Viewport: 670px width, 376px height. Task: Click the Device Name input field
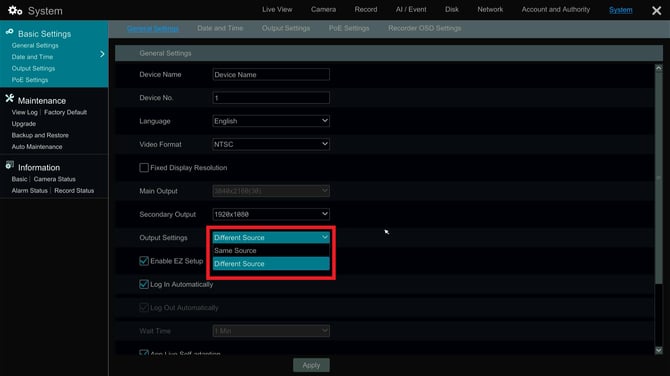coord(271,74)
